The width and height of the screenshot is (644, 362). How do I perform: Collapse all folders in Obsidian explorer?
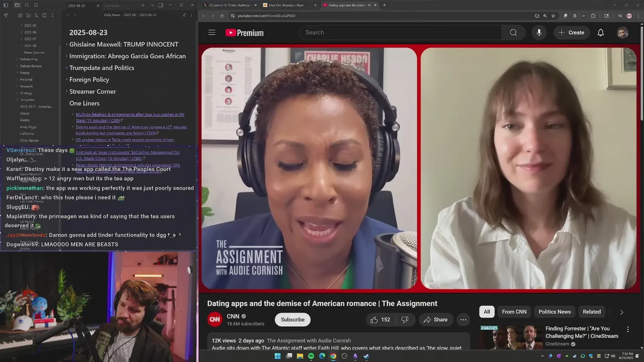click(53, 15)
